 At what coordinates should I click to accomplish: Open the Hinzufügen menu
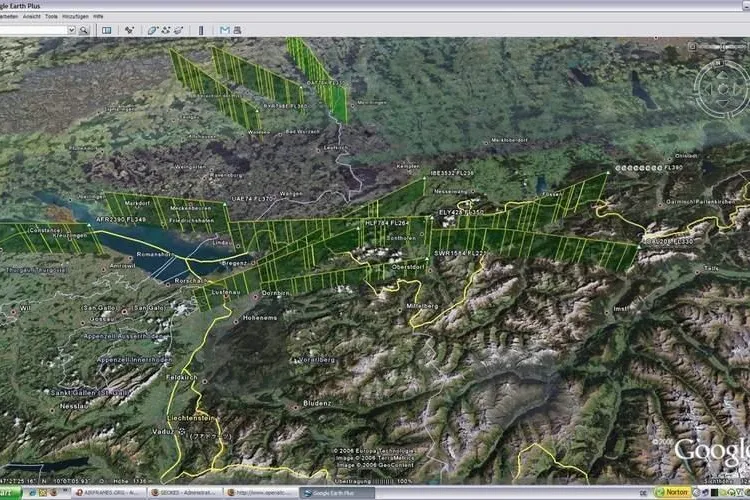tap(76, 16)
